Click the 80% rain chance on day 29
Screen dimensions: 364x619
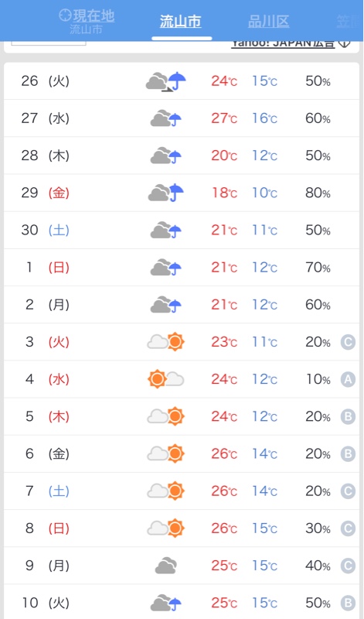click(x=318, y=193)
